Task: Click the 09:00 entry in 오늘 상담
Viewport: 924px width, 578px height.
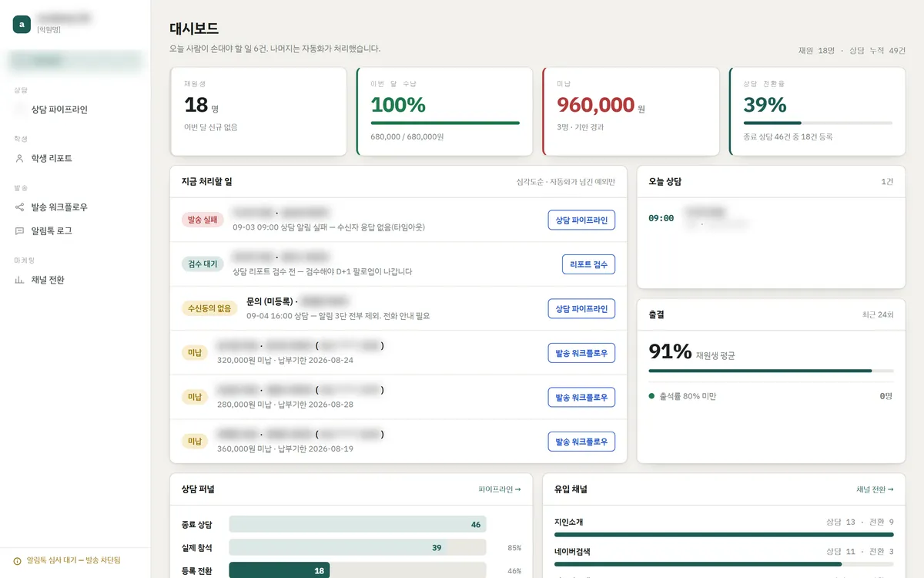Action: tap(771, 218)
